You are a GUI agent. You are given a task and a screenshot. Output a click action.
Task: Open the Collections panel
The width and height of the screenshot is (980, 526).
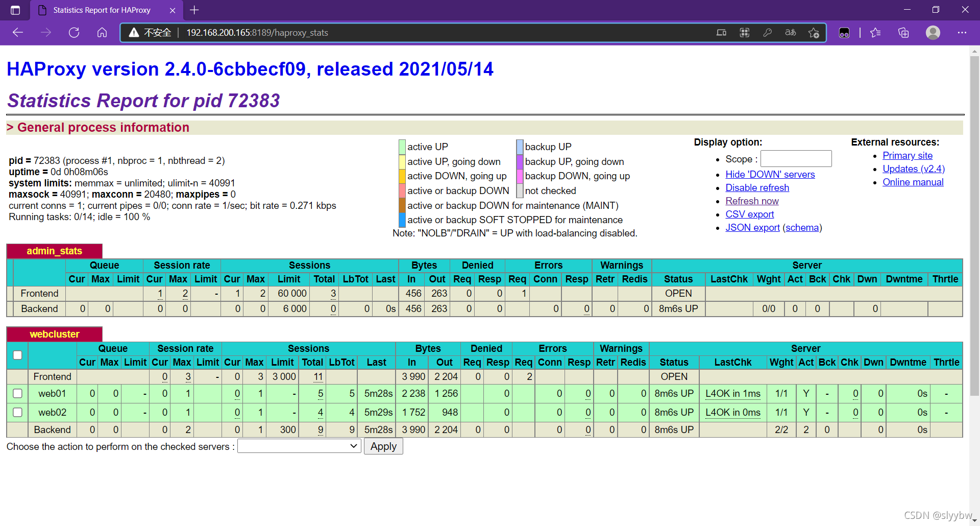(x=903, y=33)
